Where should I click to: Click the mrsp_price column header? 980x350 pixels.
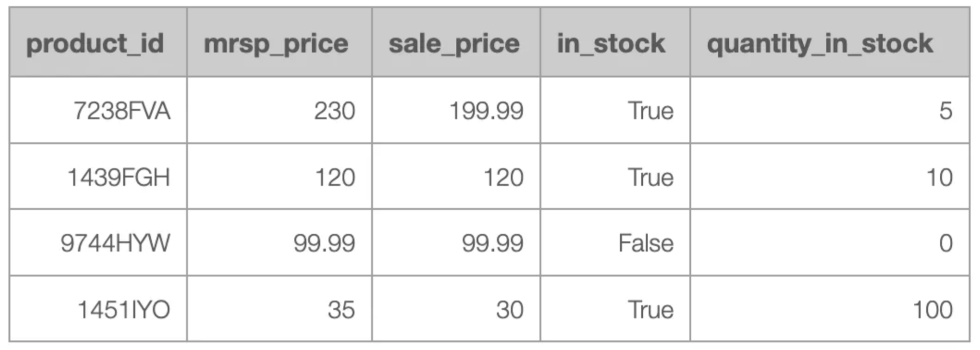276,44
